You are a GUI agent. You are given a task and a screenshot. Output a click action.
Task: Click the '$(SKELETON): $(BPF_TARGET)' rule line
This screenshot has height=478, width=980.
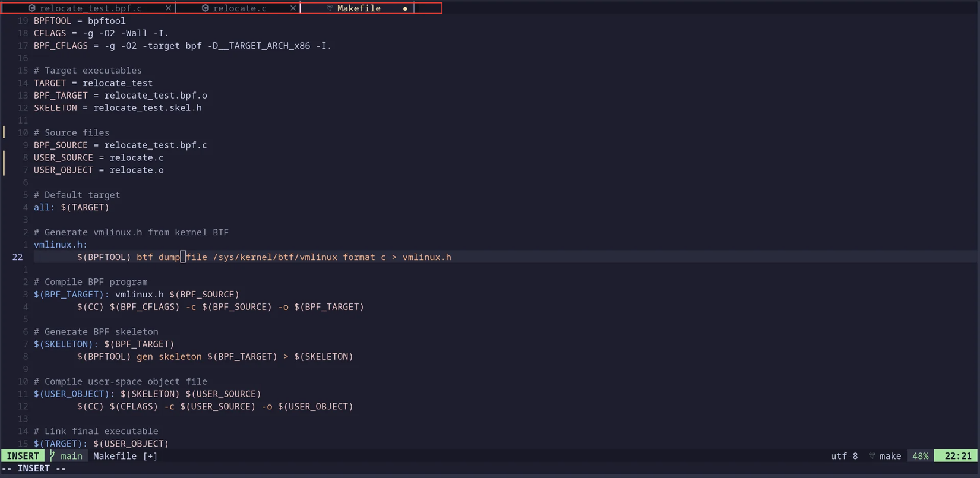(104, 344)
